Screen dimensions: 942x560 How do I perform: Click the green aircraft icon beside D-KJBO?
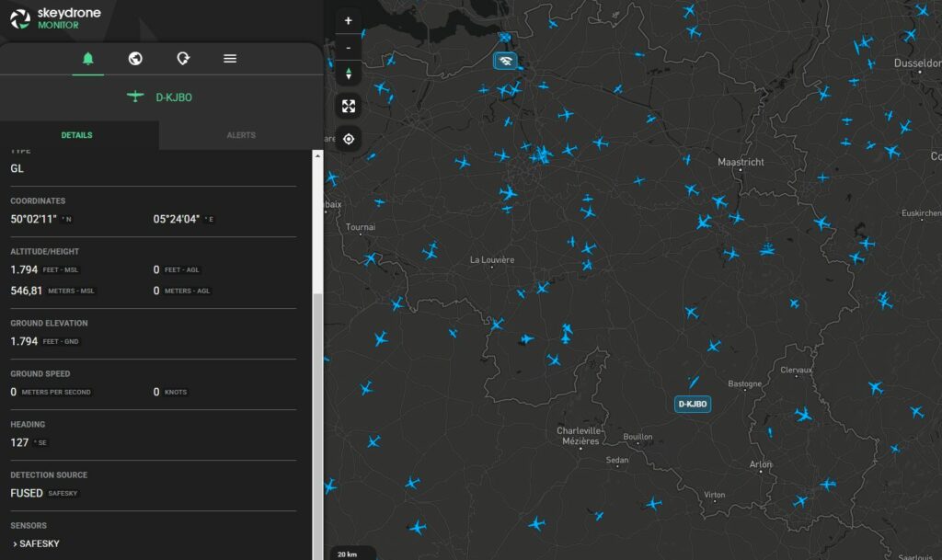pos(136,97)
